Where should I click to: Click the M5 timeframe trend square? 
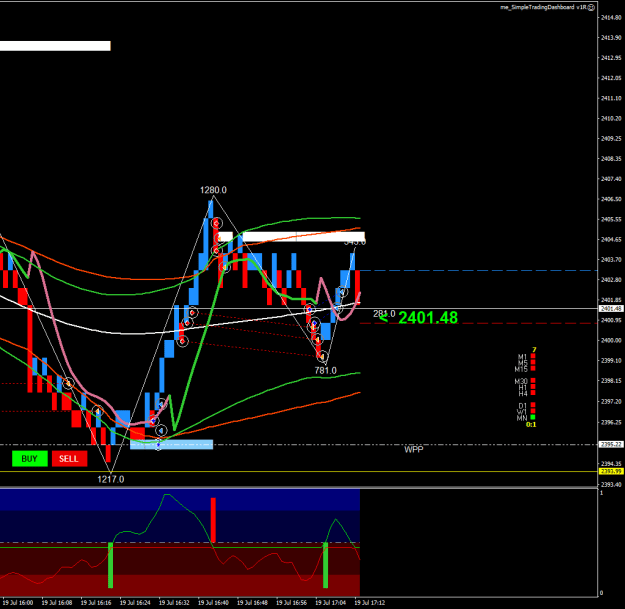pos(533,362)
